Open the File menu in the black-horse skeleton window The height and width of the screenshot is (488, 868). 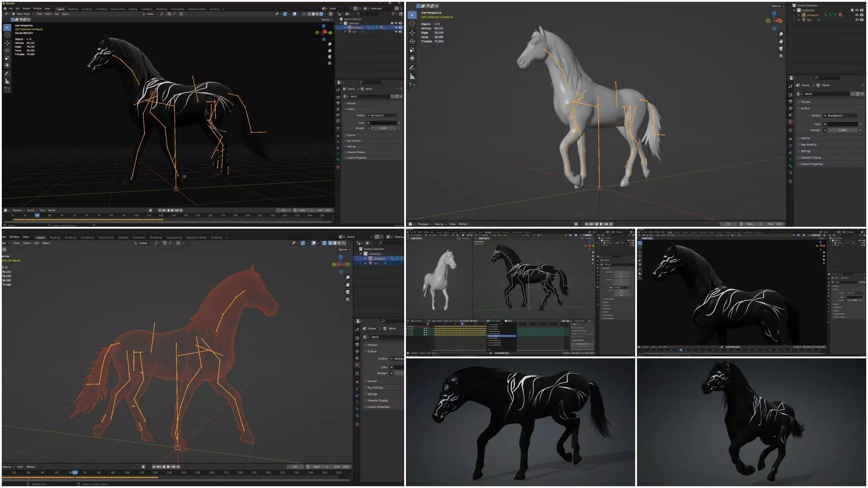[x=11, y=9]
